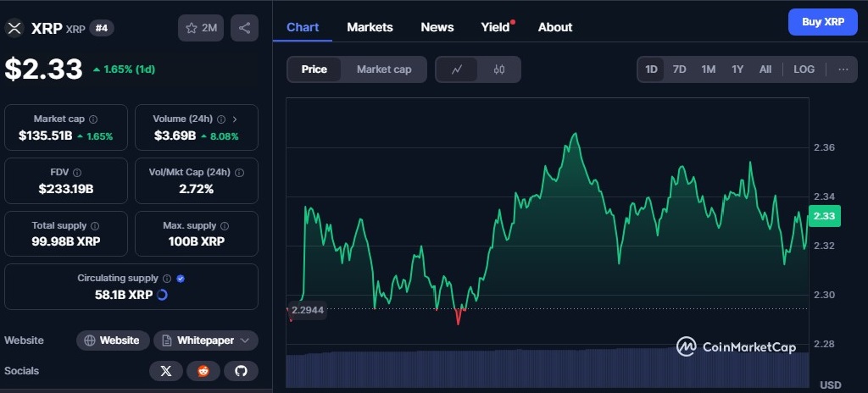Click the 2.2944 opening price label on chart
Viewport: 868px width, 393px height.
tap(307, 310)
